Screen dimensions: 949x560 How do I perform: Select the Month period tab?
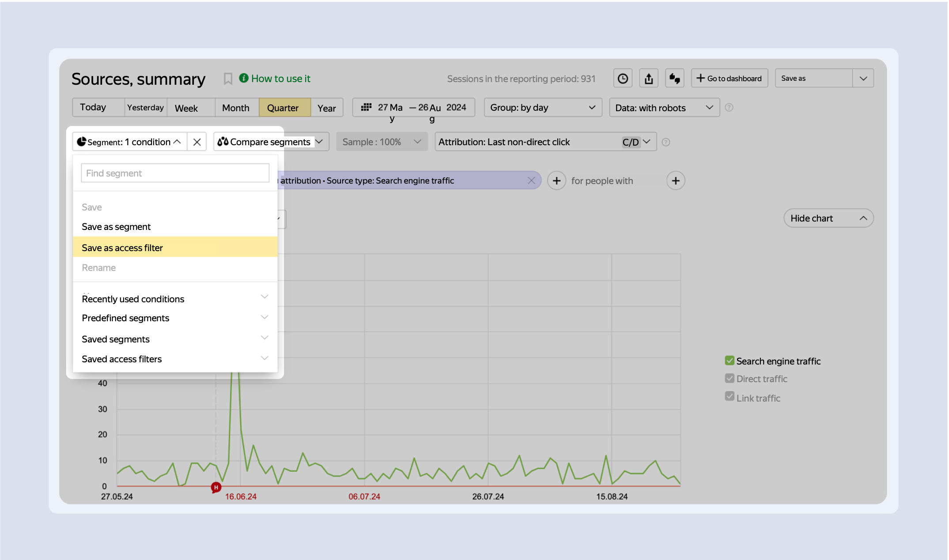click(237, 108)
